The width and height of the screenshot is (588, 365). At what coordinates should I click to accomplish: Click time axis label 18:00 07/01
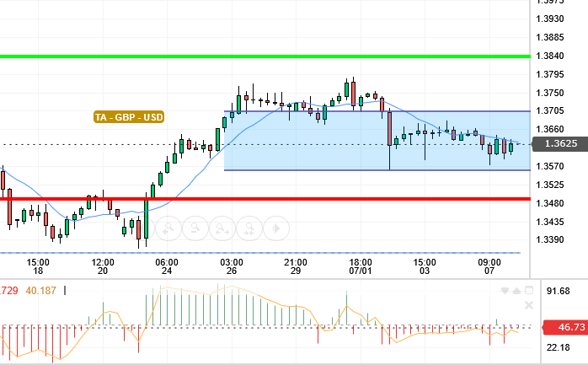[x=361, y=266]
